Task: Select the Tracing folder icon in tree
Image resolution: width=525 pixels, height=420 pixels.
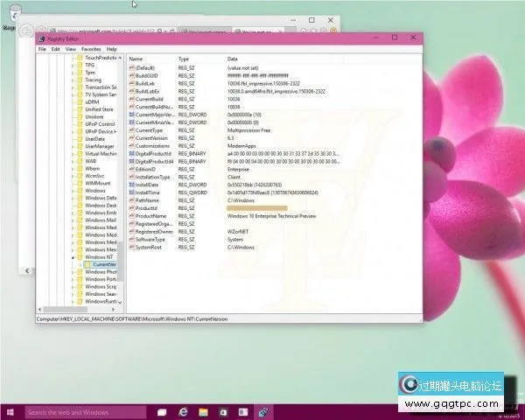Action: 79,80
